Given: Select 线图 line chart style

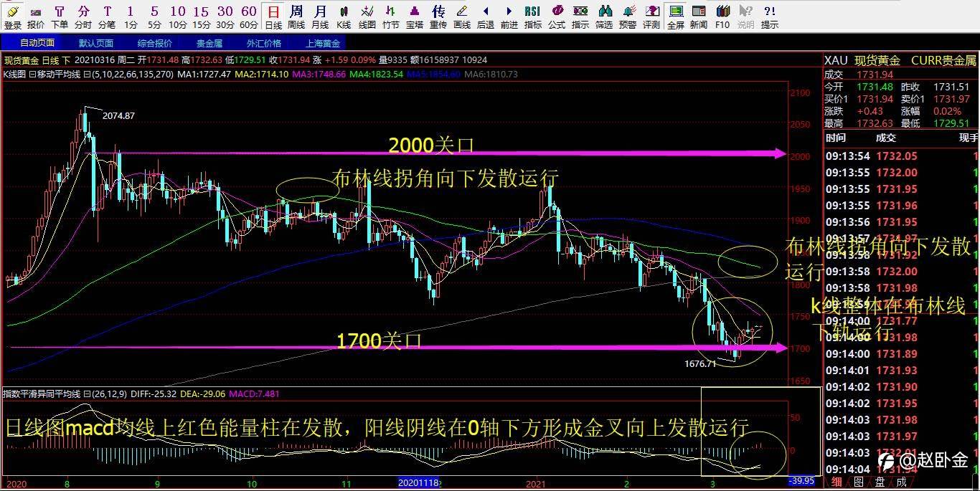Looking at the screenshot, I should [367, 16].
